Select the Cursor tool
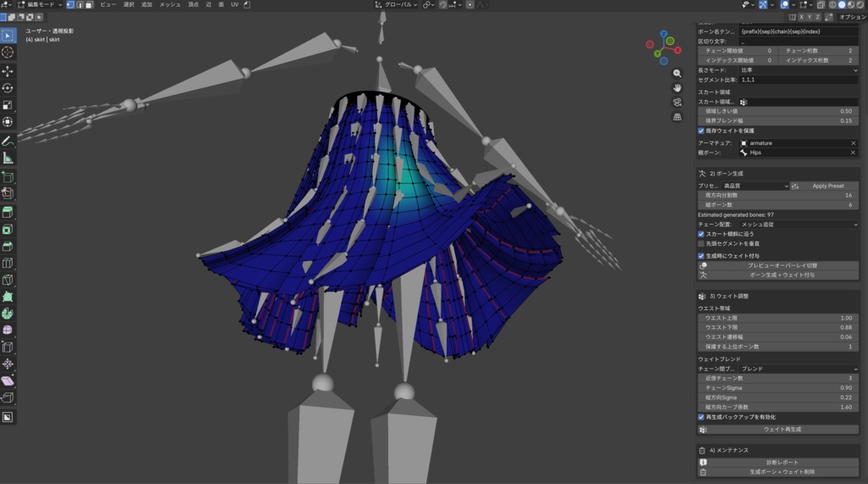This screenshot has width=868, height=484. tap(8, 52)
